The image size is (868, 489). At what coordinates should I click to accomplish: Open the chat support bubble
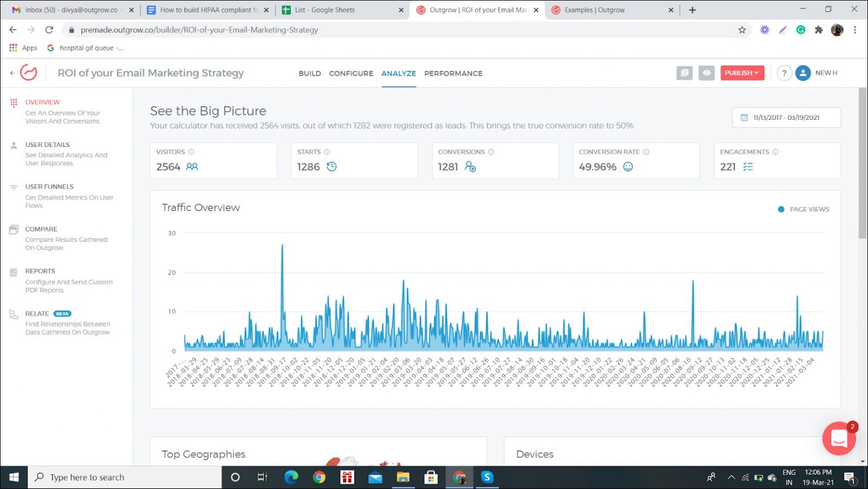[839, 438]
